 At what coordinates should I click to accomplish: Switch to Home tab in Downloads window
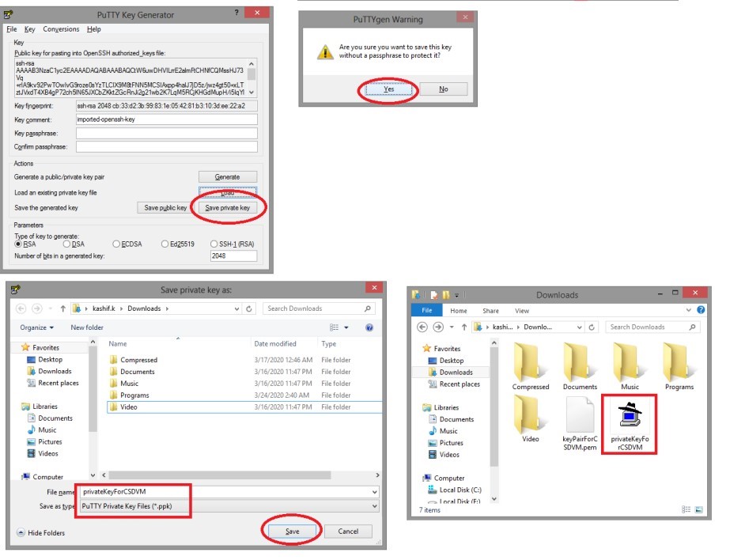click(x=459, y=311)
